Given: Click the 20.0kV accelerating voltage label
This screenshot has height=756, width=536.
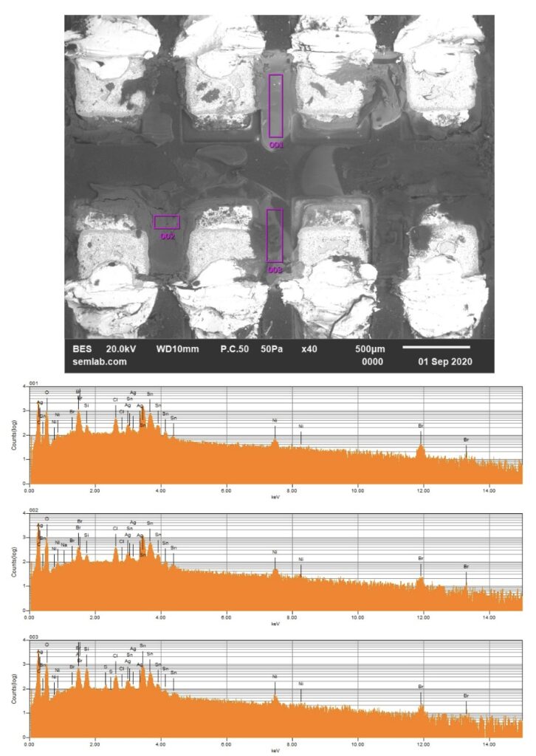Looking at the screenshot, I should (x=123, y=348).
